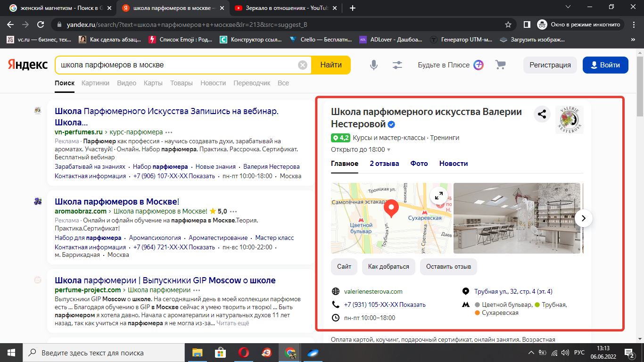The image size is (644, 362).
Task: Open Школа парфюмерии GIP Moscow result
Action: point(165,280)
